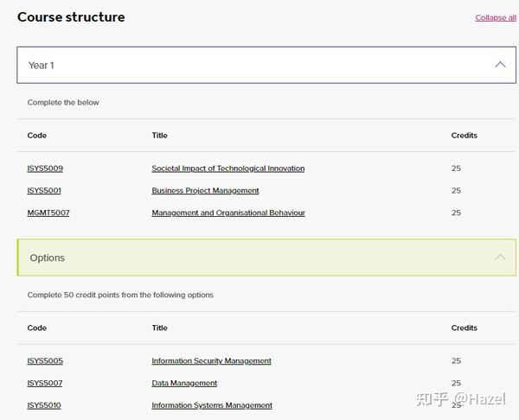Open Management and Organisational Behaviour link

(228, 213)
